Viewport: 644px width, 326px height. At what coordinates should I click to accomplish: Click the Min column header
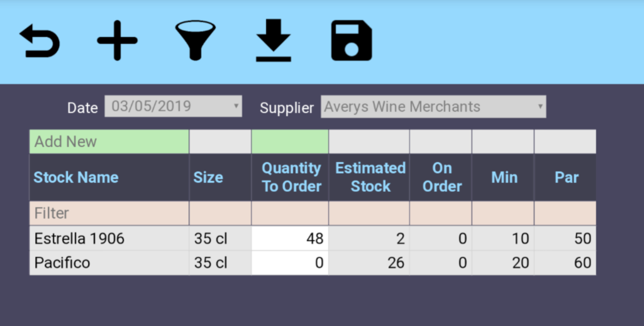tap(504, 178)
